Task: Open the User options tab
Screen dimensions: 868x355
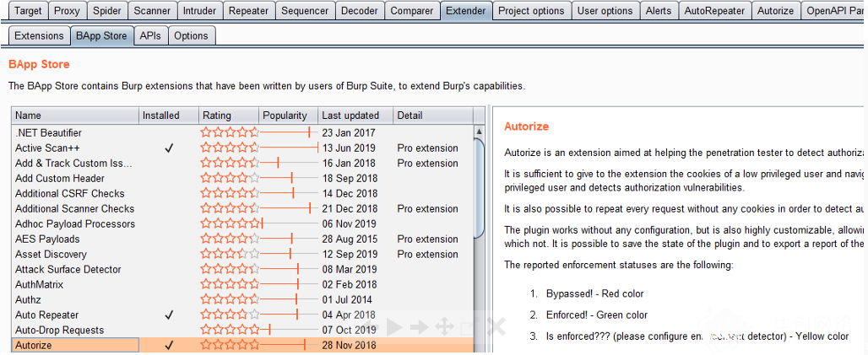Action: 605,10
